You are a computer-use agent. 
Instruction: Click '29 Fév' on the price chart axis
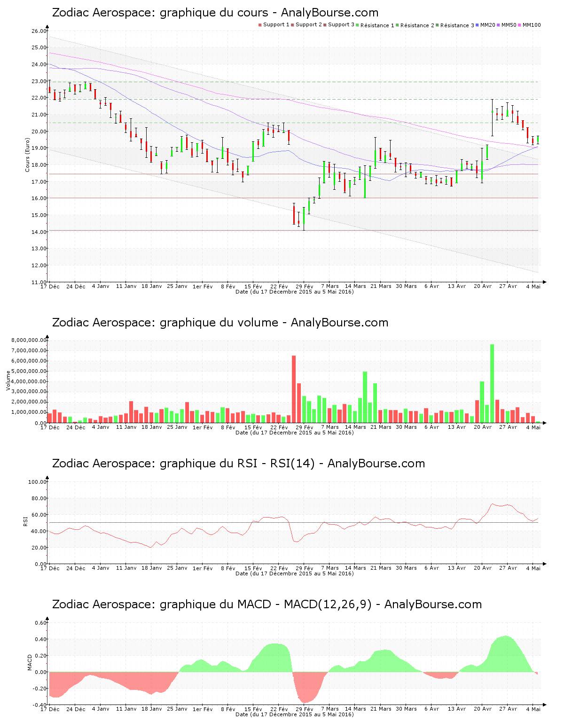click(x=305, y=287)
